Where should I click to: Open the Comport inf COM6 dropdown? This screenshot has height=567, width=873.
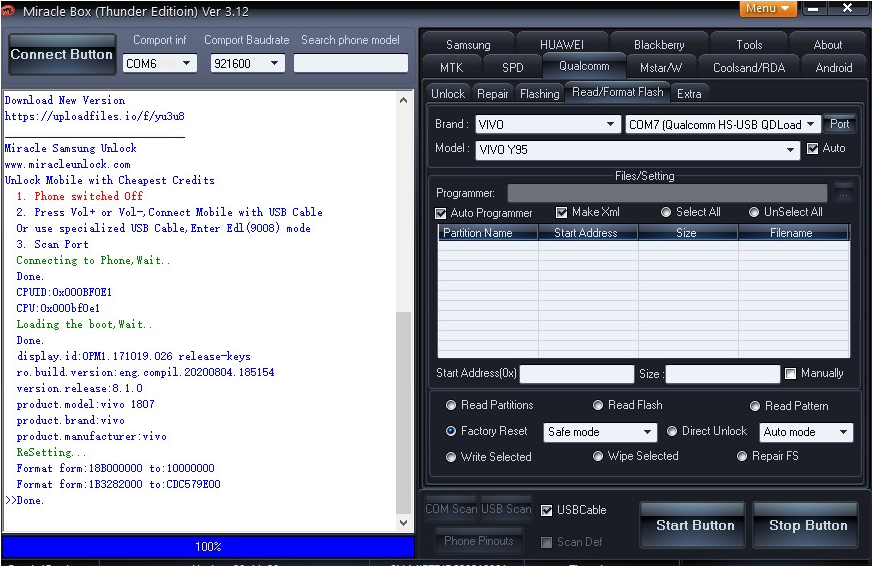(159, 63)
